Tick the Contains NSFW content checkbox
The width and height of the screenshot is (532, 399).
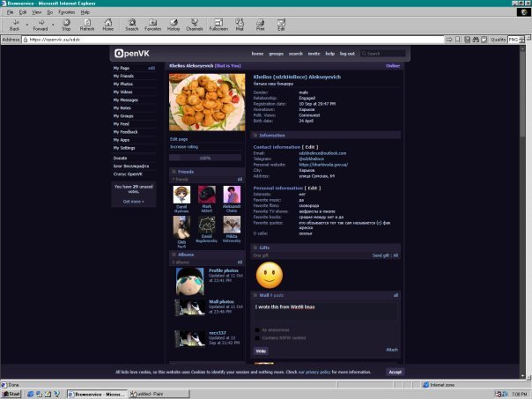click(x=257, y=338)
